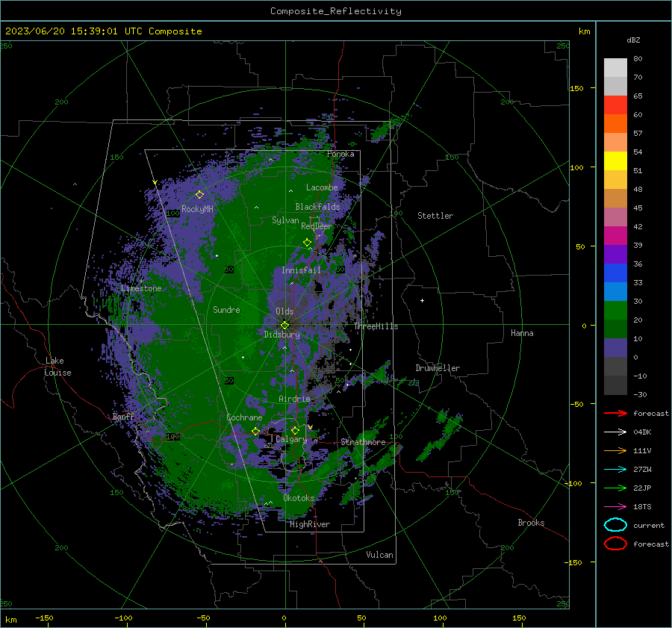The image size is (672, 628).
Task: Pick the pink 45-42 dBZ color swatch
Action: coord(615,217)
